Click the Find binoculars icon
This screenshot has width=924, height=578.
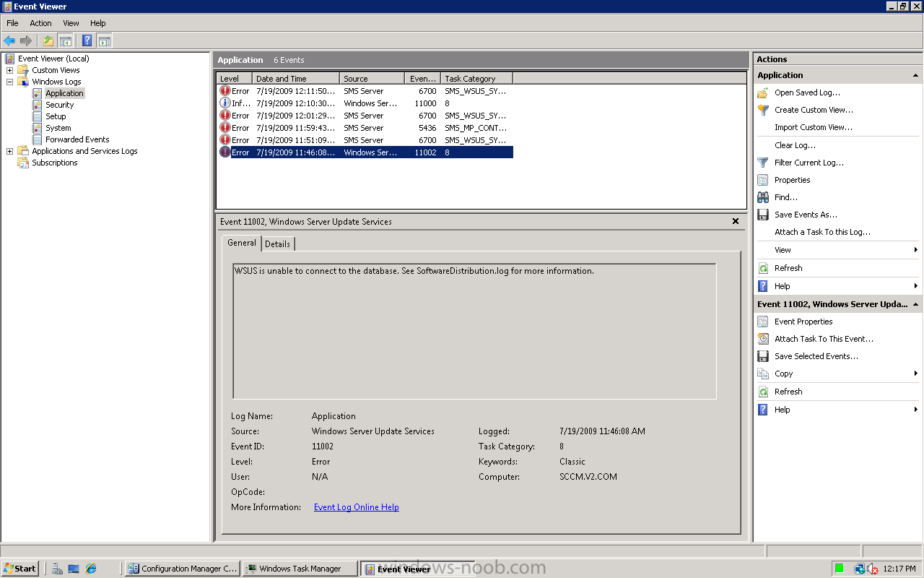(x=763, y=197)
